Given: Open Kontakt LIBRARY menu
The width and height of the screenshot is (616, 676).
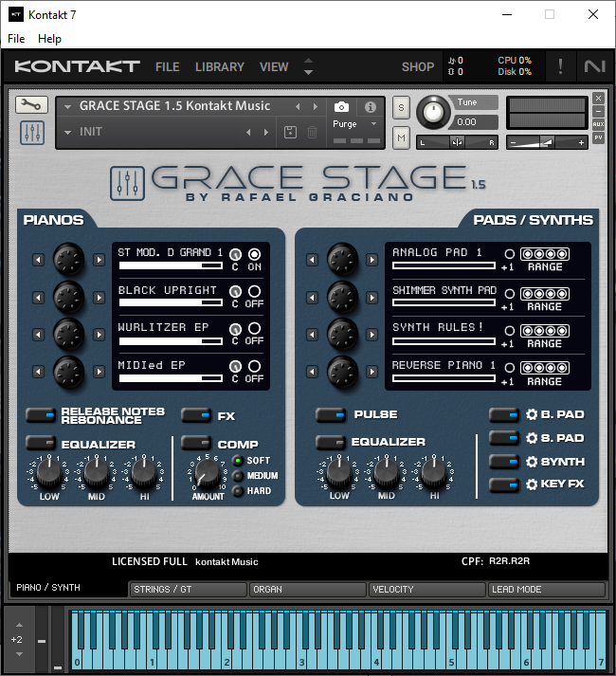Looking at the screenshot, I should click(220, 66).
